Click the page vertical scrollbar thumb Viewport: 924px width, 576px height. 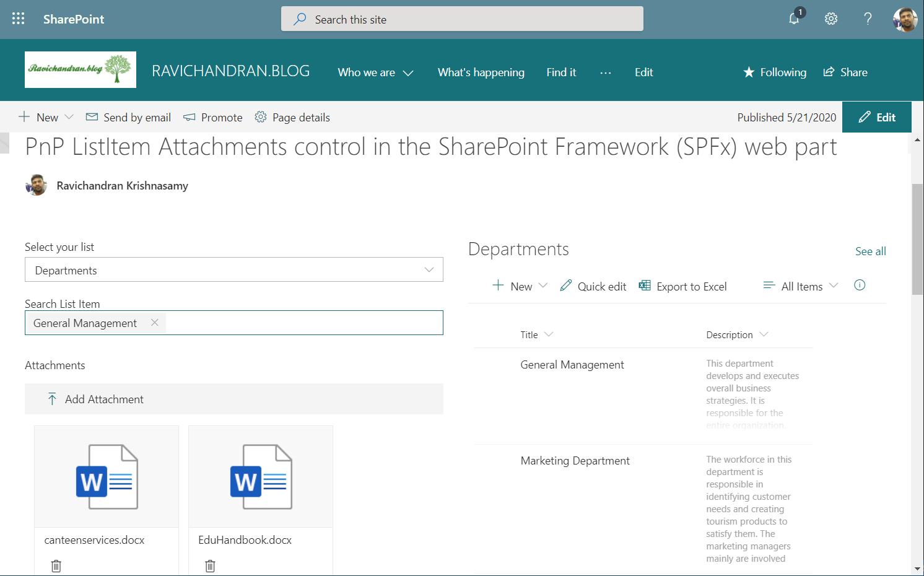point(917,239)
